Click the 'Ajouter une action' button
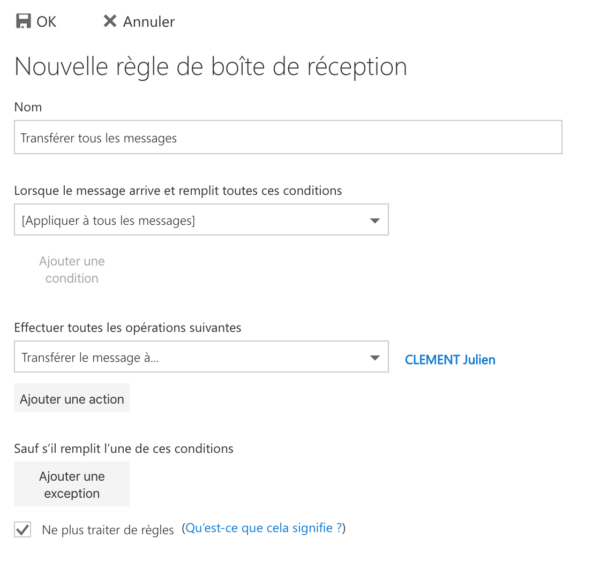 tap(72, 398)
